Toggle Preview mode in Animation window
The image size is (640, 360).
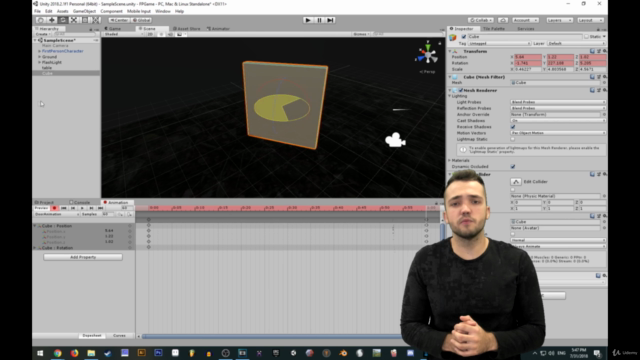(x=41, y=208)
